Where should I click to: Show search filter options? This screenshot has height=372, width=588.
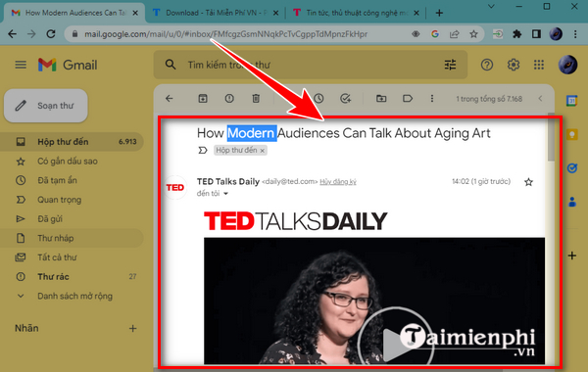(x=450, y=65)
